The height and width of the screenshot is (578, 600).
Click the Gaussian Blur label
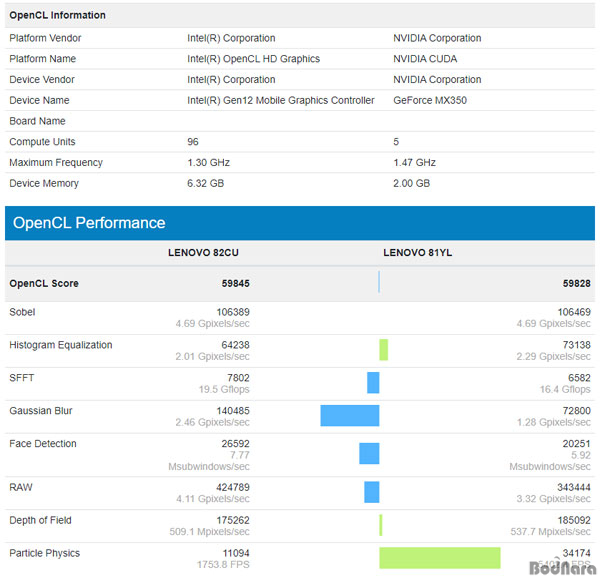pos(41,411)
